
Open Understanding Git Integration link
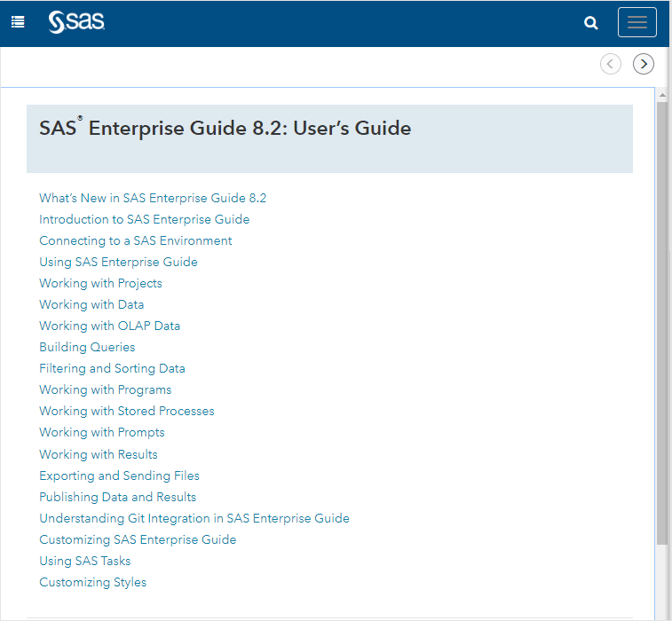point(194,518)
